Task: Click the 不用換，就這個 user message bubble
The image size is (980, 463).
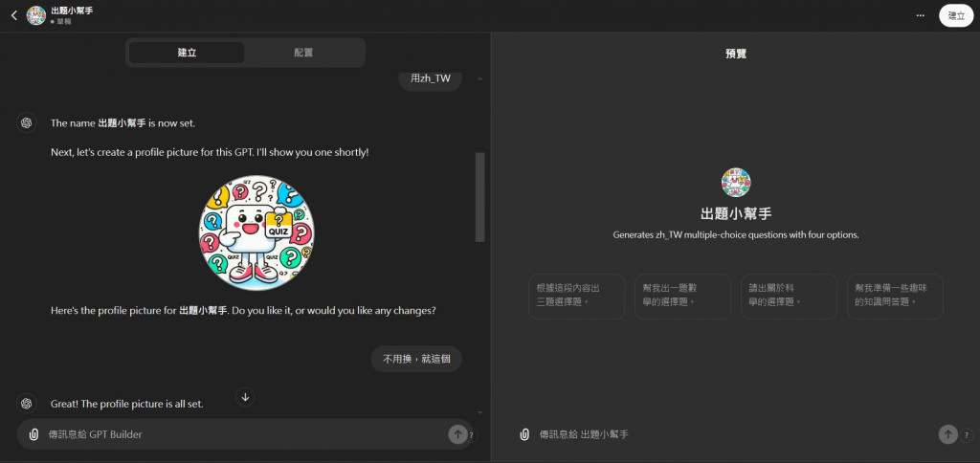Action: point(416,360)
